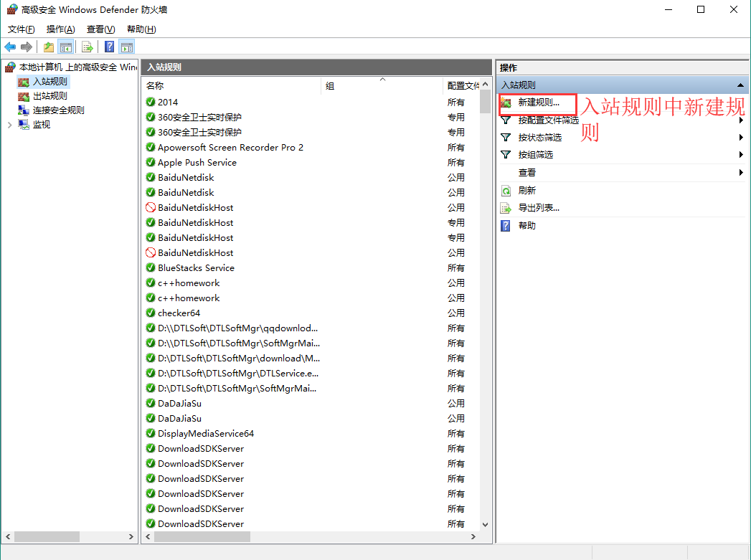Open the 按状态筛选 submenu arrow
Image resolution: width=751 pixels, height=560 pixels.
[742, 138]
